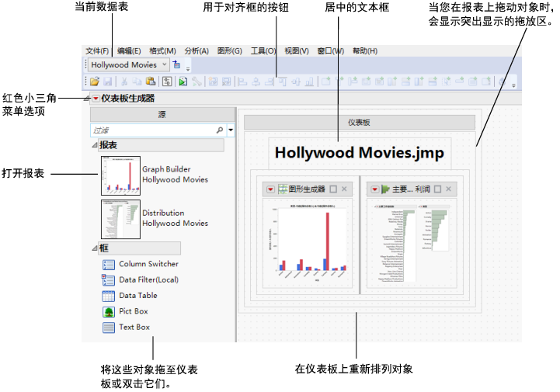The height and width of the screenshot is (392, 560).
Task: Click the Copy icon in toolbar
Action: coord(137,82)
